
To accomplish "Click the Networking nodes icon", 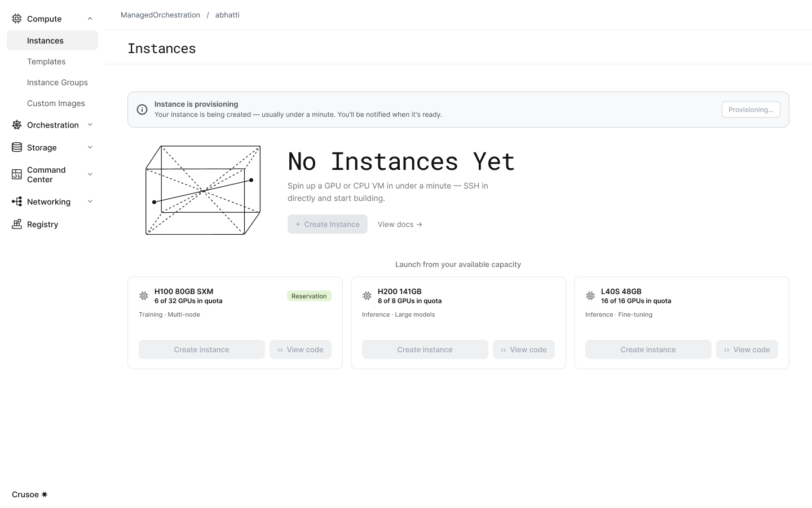I will pyautogui.click(x=17, y=202).
